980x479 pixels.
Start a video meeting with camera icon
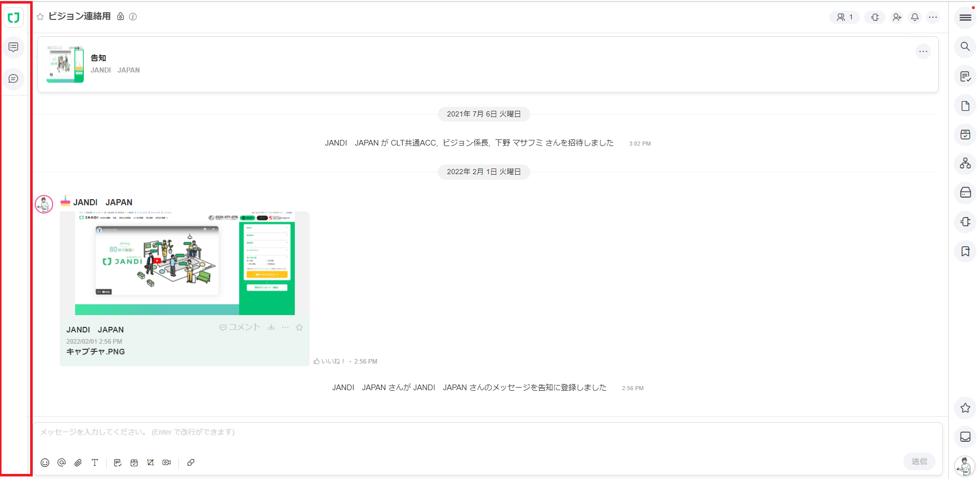[167, 463]
